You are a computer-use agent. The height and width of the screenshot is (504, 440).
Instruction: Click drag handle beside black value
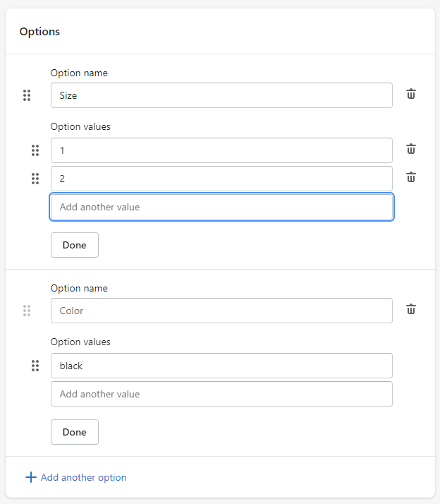point(35,366)
